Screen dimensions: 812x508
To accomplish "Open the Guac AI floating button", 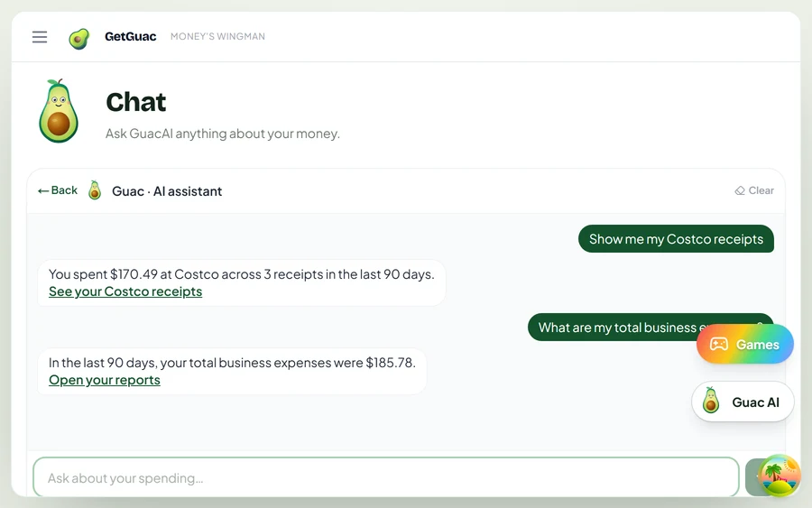I will [x=743, y=402].
